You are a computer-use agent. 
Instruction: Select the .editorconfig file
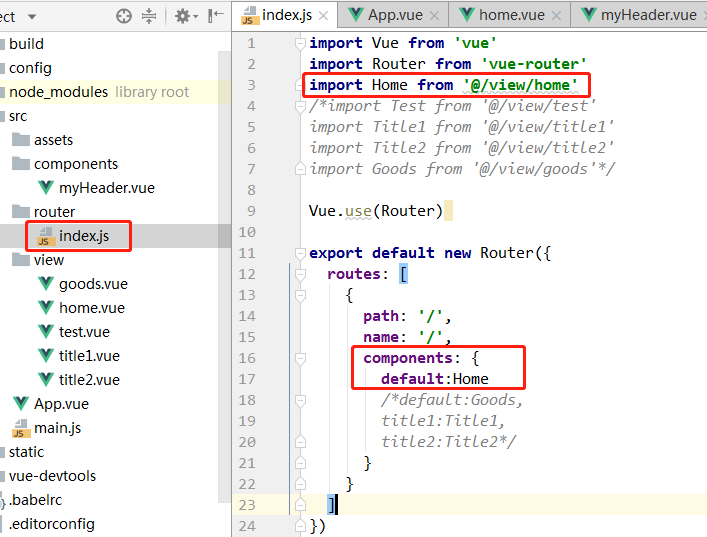(x=51, y=523)
